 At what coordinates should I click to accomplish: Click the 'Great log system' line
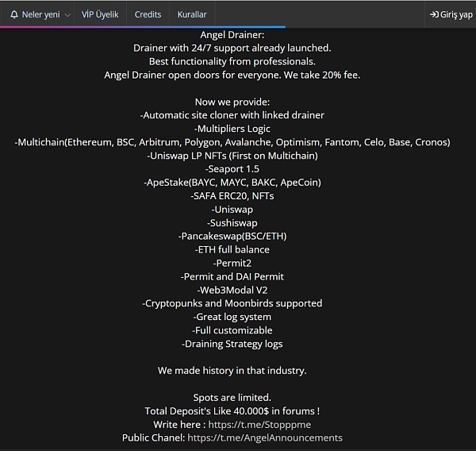232,317
